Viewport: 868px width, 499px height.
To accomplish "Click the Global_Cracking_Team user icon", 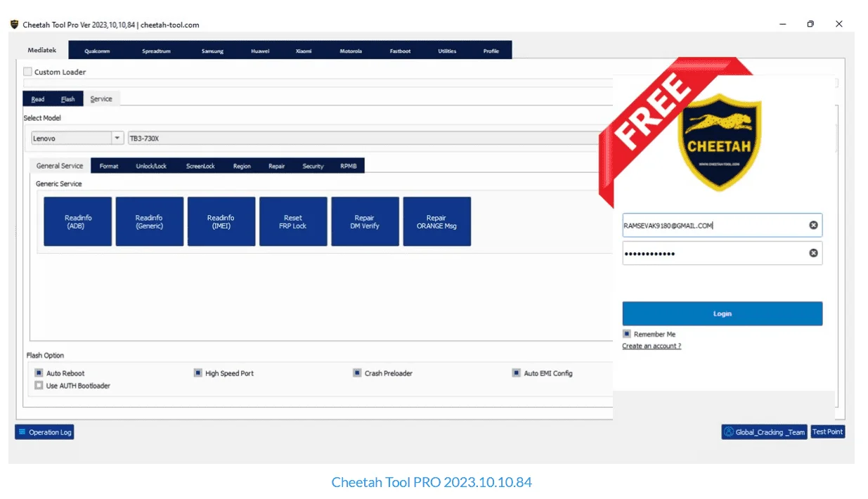I will click(x=729, y=432).
